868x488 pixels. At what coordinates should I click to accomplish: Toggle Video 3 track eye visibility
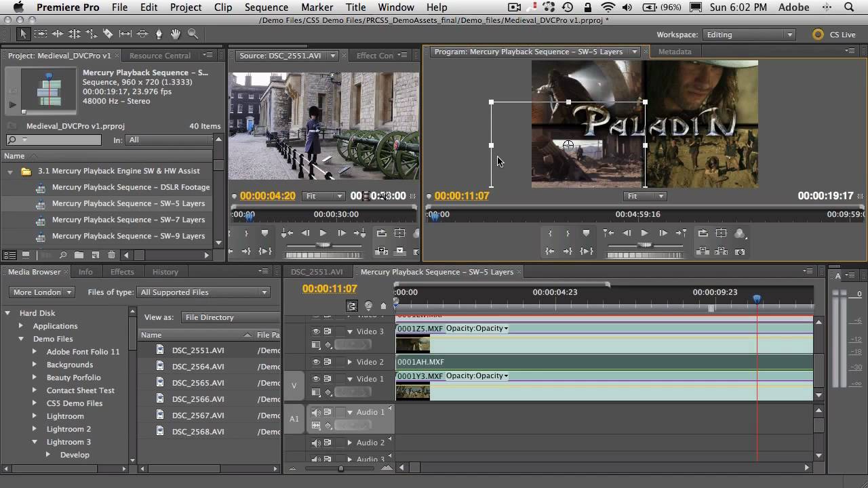(x=315, y=331)
